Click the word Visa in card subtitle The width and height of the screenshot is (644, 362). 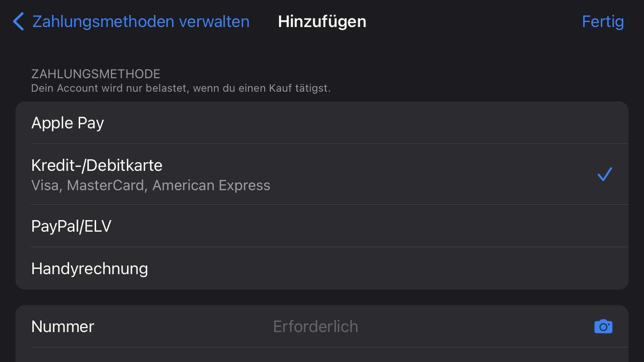click(45, 186)
